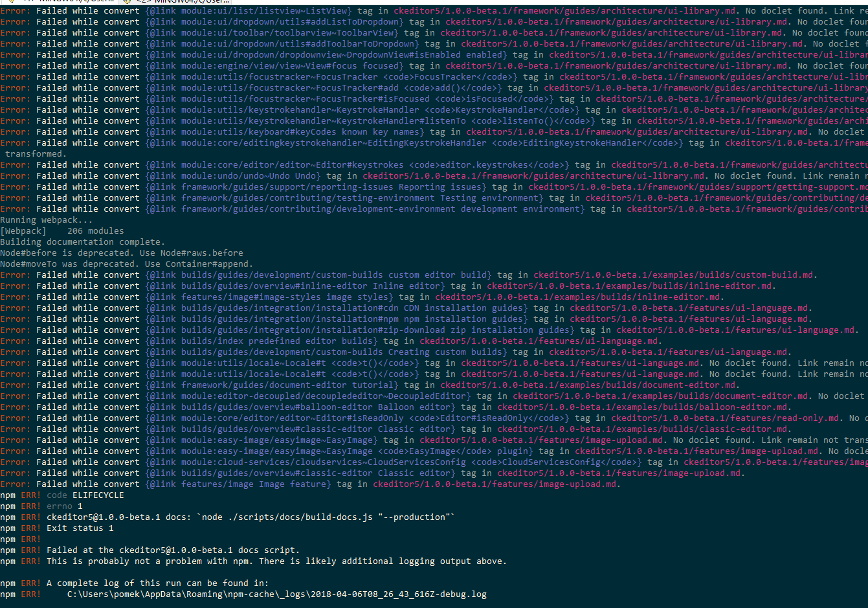Viewport: 868px width, 608px height.
Task: Click the 'builds/index predefined editor builds' text
Action: 262,341
